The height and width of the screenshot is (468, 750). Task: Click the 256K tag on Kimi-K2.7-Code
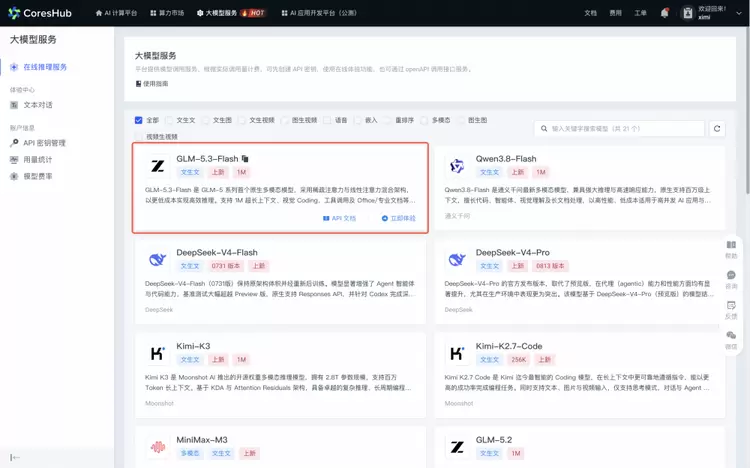(518, 359)
